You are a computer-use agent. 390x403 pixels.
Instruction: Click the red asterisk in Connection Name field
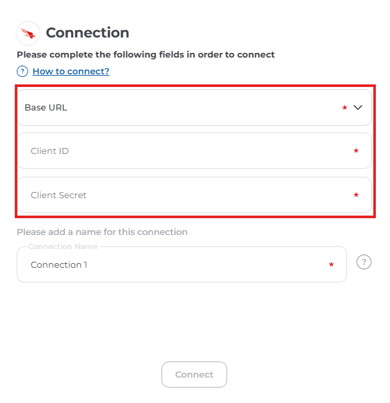pyautogui.click(x=331, y=264)
